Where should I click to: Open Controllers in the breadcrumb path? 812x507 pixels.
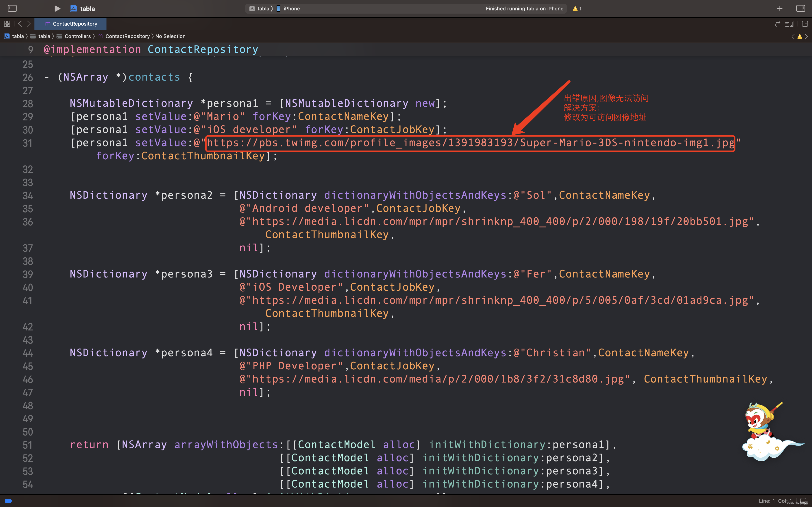click(x=77, y=36)
